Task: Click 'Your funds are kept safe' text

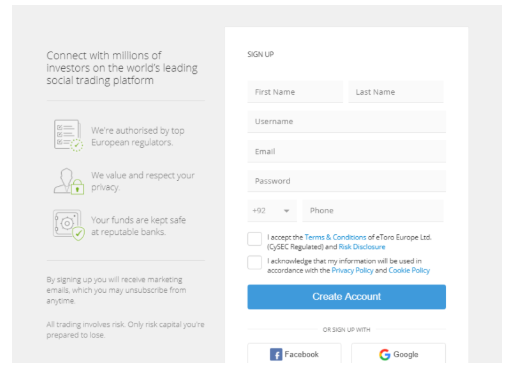Action: coord(138,226)
